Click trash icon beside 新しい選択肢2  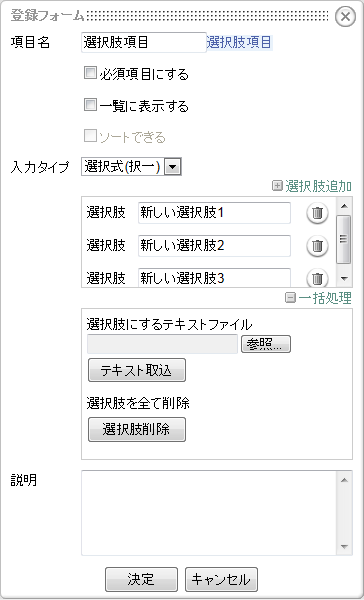(x=317, y=246)
